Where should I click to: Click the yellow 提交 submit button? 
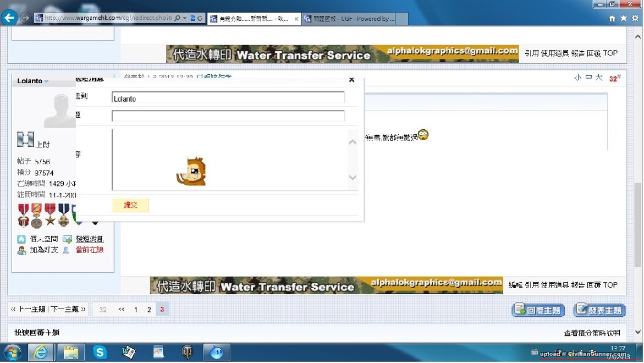pos(130,205)
